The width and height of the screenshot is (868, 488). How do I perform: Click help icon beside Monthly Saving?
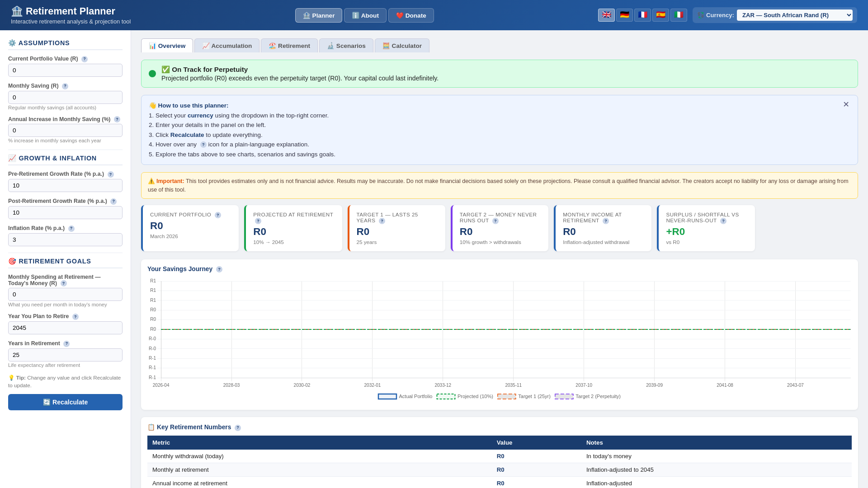click(x=65, y=86)
